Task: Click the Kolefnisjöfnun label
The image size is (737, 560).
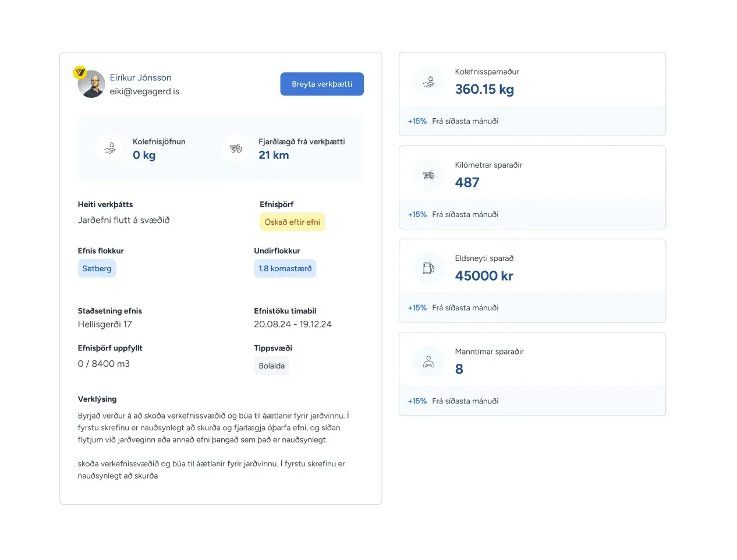Action: 159,141
